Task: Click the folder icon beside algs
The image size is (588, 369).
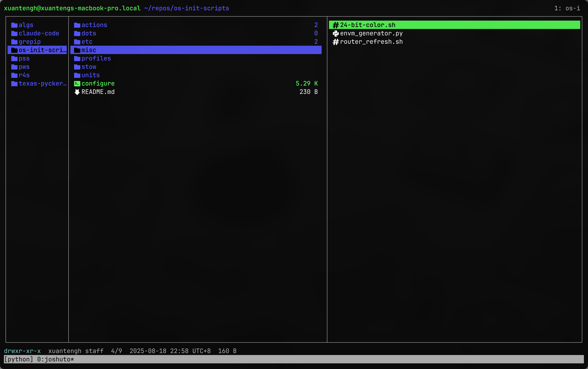Action: (14, 25)
